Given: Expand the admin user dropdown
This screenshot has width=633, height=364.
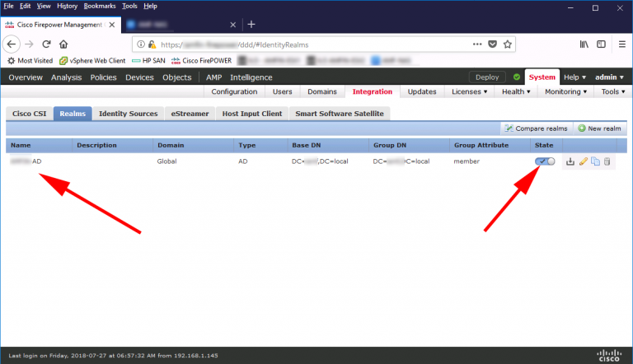Looking at the screenshot, I should click(609, 77).
